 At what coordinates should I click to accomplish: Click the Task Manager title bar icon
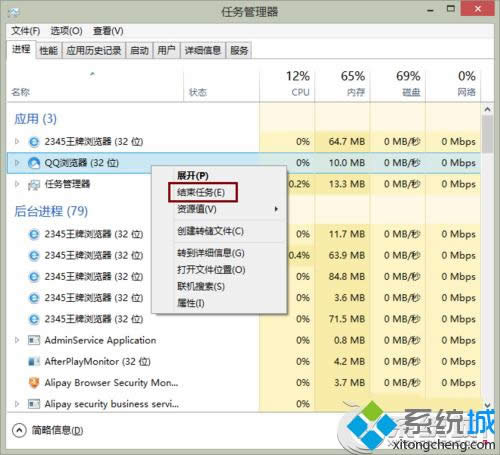tap(14, 12)
